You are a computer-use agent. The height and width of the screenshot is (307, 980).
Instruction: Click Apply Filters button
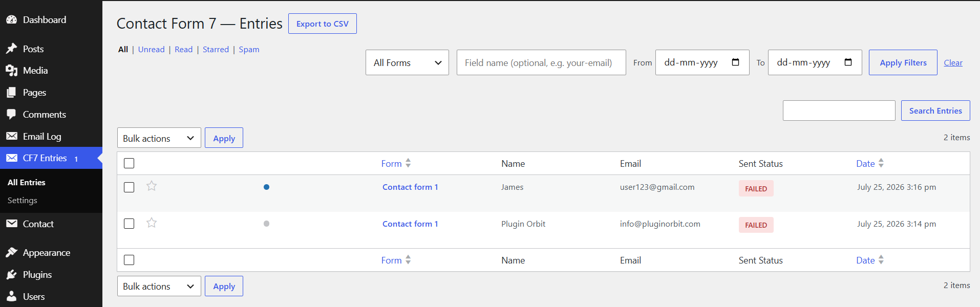[903, 62]
